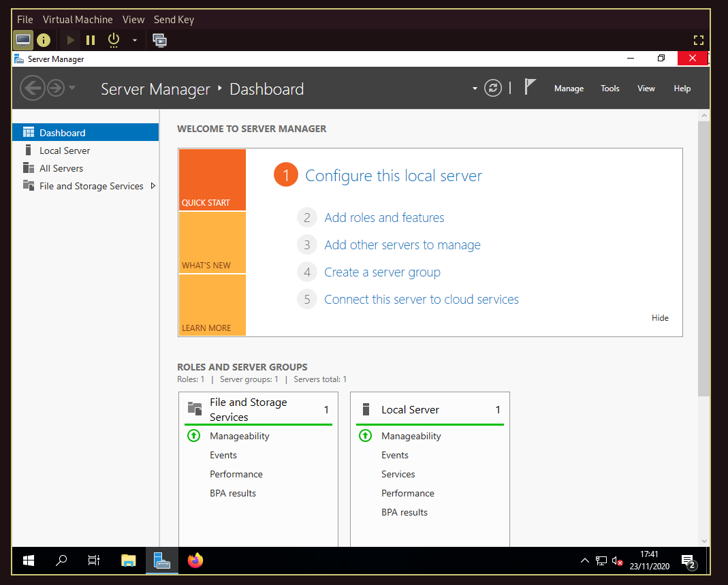Select Local Server in the left navigation
Viewport: 728px width, 585px height.
85,151
